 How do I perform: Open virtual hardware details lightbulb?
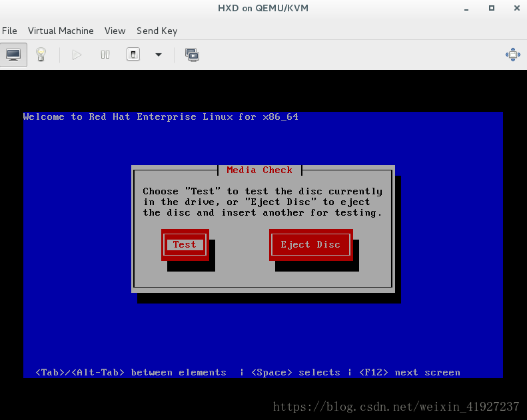[41, 55]
